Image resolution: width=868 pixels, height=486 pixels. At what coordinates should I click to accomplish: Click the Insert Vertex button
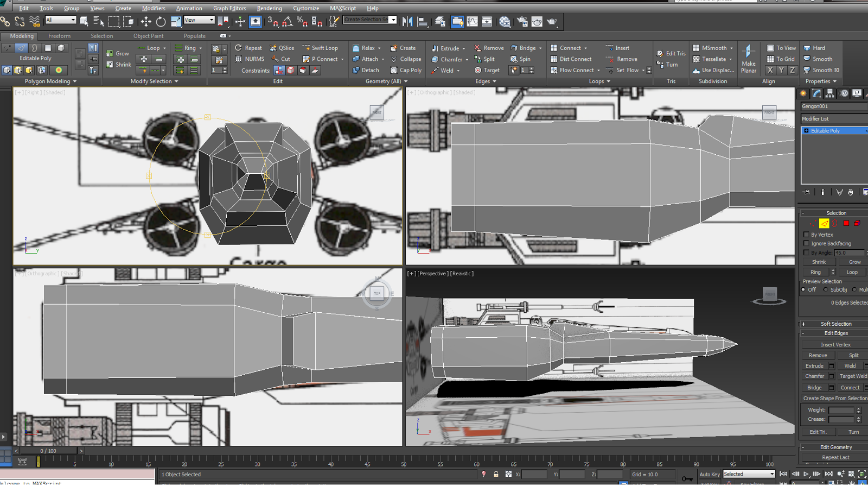coord(835,345)
